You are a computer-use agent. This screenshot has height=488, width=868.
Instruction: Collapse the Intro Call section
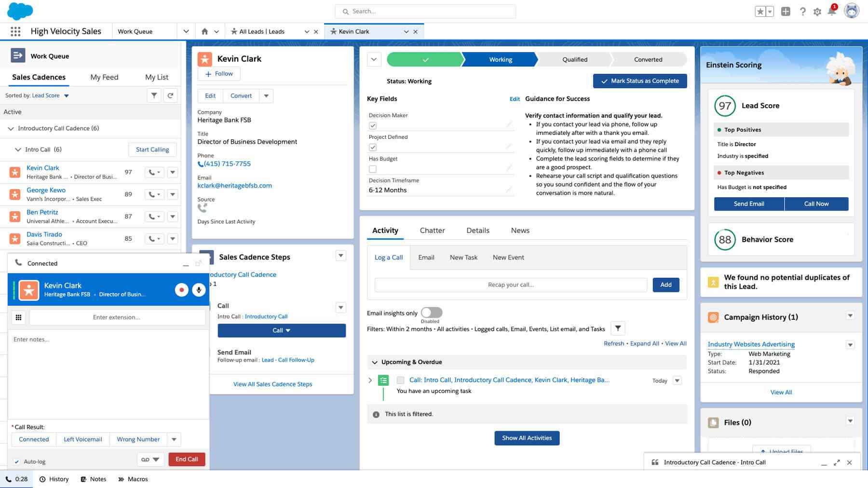18,150
